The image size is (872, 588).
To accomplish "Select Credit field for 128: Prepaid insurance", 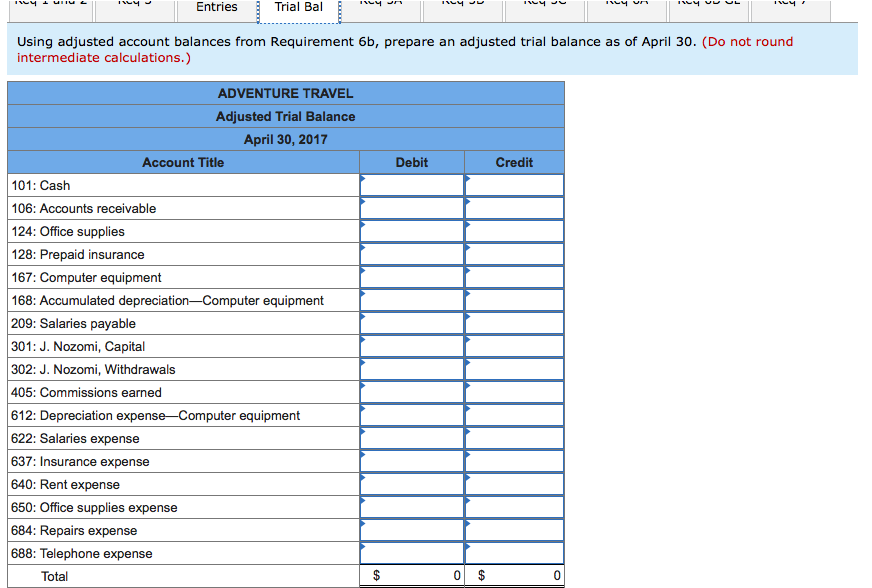I will 514,254.
